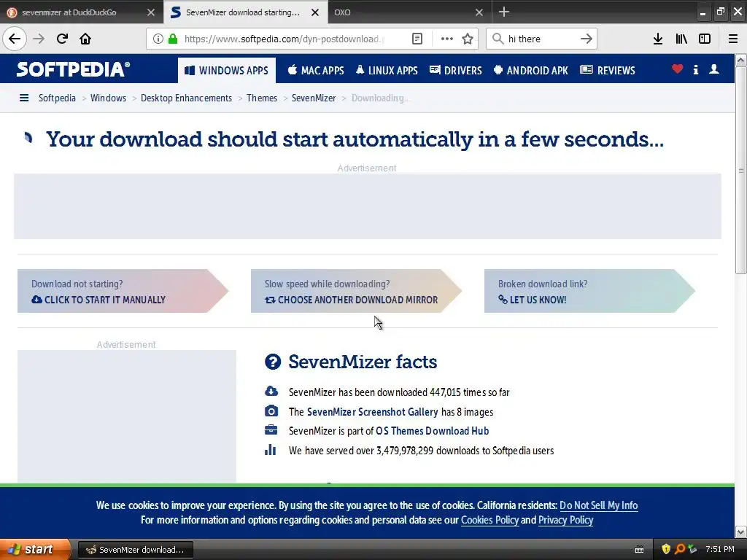Reload the current Softpedia page
The image size is (747, 560).
pyautogui.click(x=63, y=39)
